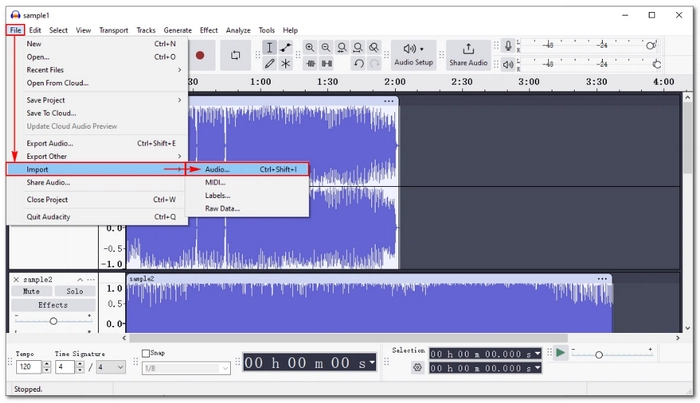This screenshot has width=700, height=403.
Task: Click the 2:00 mark on timeline ruler
Action: (x=395, y=82)
